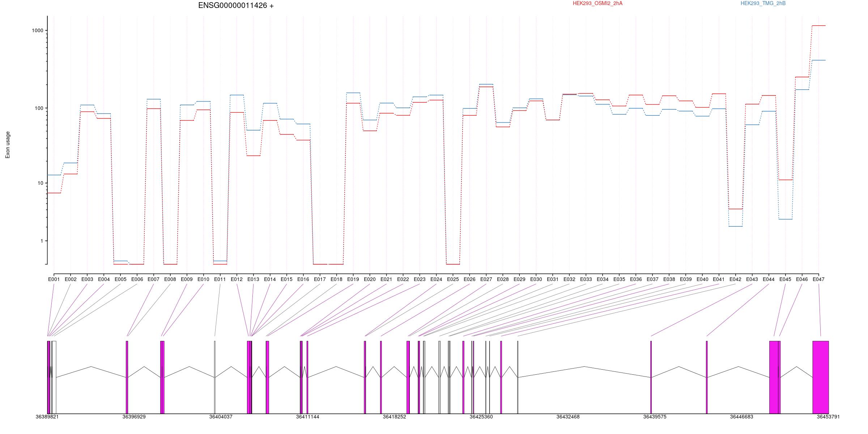Screen dimensions: 868x434
Task: Select the HEK293_OSMI2_2hA legend label
Action: (x=597, y=3)
